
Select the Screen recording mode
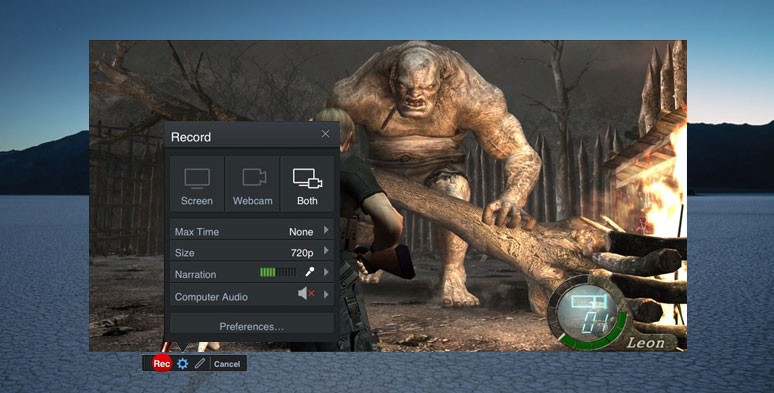(197, 184)
